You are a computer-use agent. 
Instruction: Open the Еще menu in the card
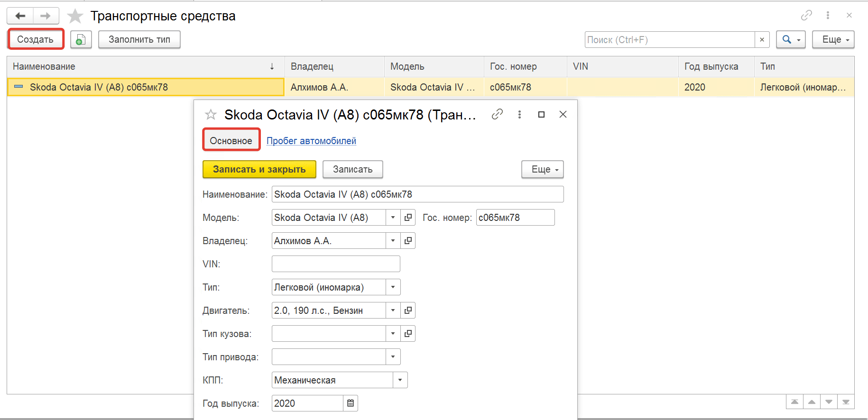(x=543, y=169)
